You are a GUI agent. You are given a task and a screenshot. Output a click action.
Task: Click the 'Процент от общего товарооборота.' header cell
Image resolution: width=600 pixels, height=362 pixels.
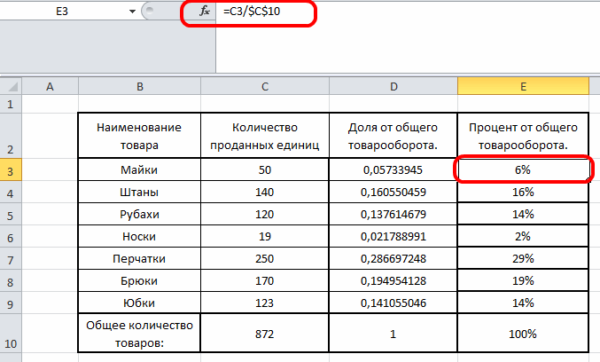pos(523,135)
